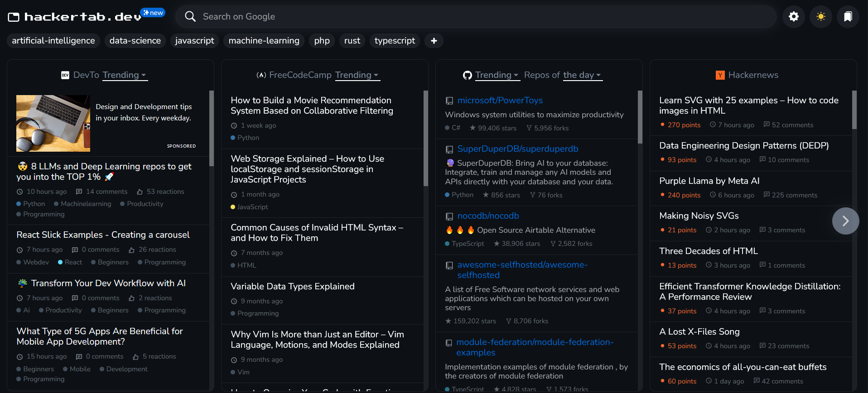This screenshot has height=393, width=868.
Task: Open sponsored Design and Development tips thumbnail
Action: click(53, 123)
